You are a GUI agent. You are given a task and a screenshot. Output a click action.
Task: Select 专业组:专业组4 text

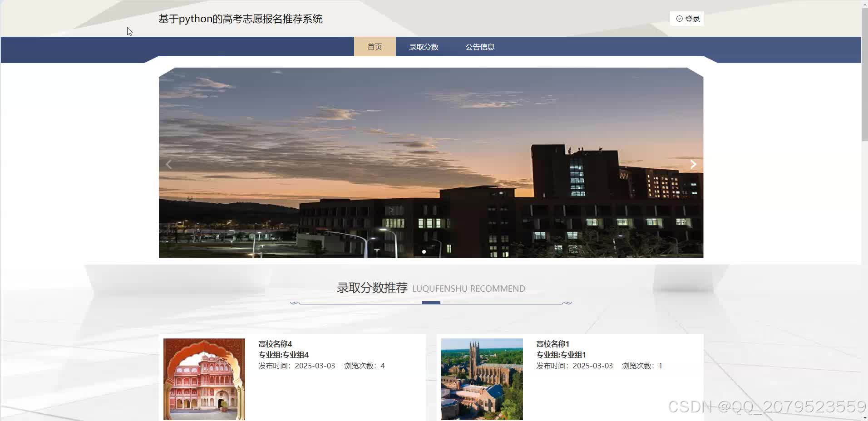(283, 355)
